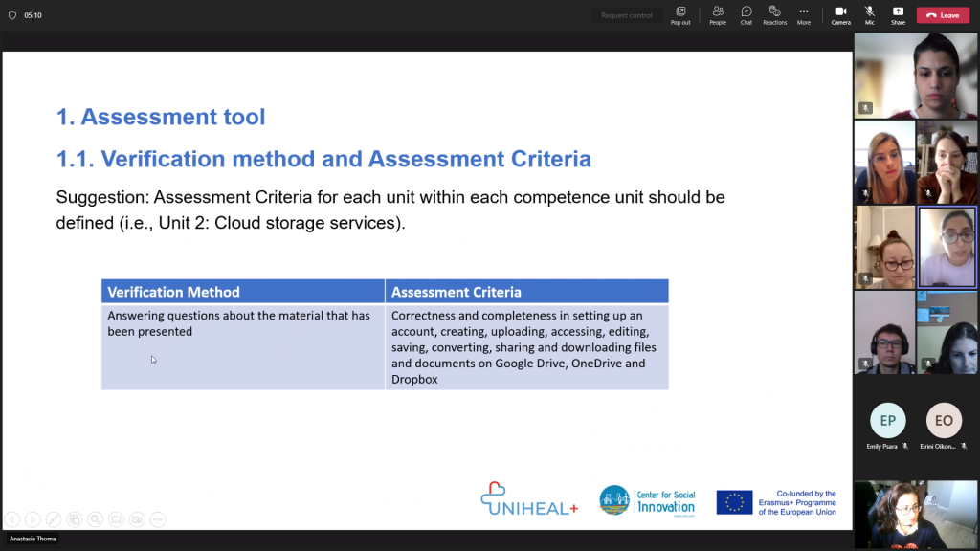
Task: Toggle the Camera on or off
Action: point(840,14)
